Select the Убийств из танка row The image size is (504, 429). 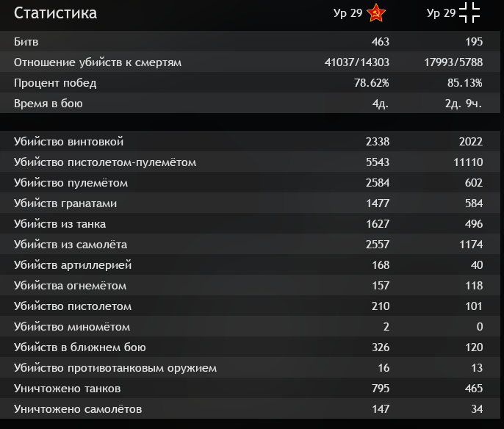pos(250,223)
